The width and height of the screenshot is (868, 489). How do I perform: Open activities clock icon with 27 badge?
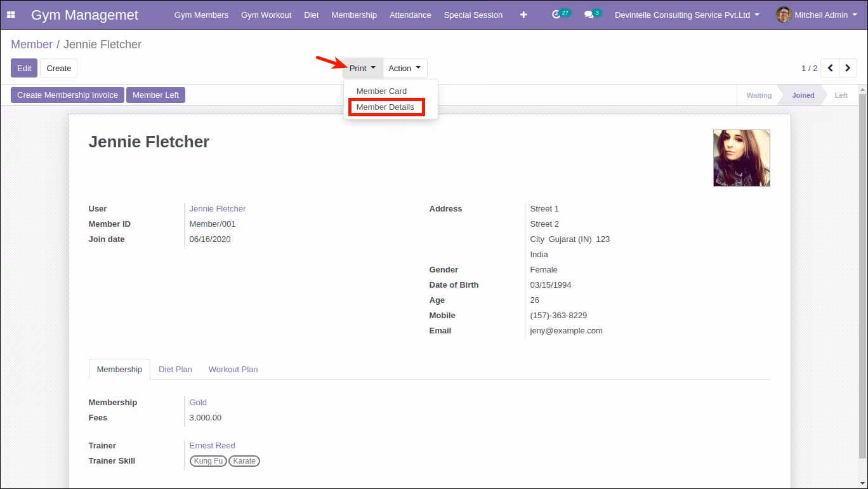pyautogui.click(x=556, y=15)
